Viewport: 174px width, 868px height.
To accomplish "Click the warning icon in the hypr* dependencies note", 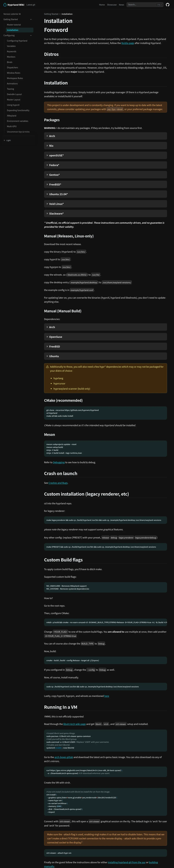I will 47,367.
